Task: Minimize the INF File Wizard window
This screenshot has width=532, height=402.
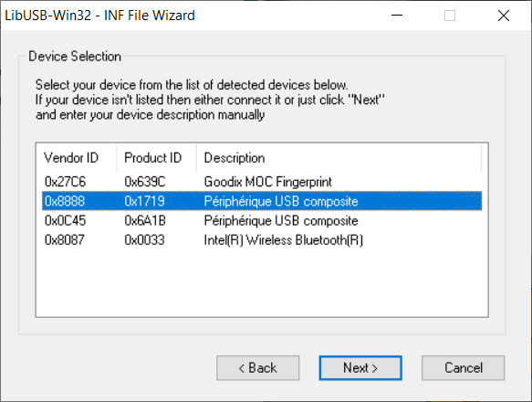Action: (397, 16)
